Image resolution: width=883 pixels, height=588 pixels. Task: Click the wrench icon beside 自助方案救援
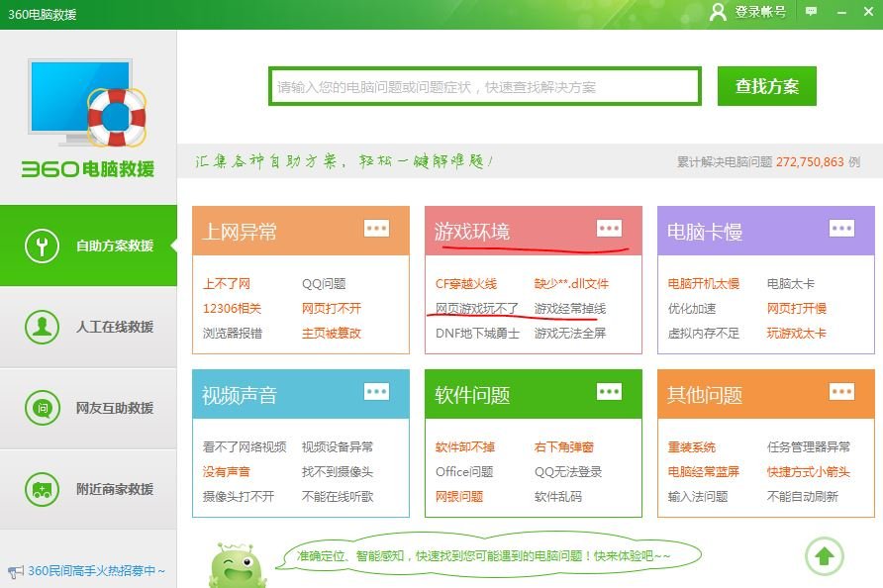[42, 245]
